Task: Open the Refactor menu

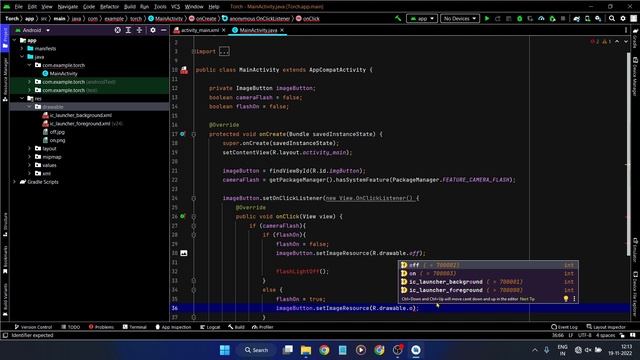Action: click(109, 7)
